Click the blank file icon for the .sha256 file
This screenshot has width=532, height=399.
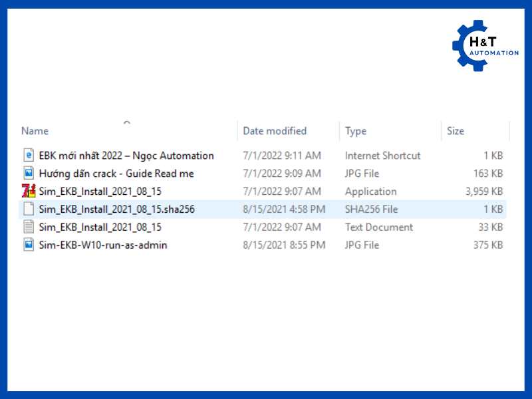28,209
